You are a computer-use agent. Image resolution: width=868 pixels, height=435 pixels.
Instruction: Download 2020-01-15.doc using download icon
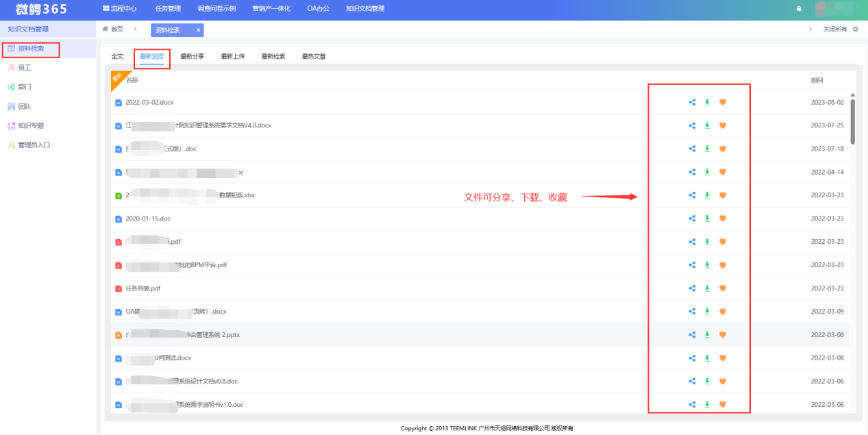(706, 218)
